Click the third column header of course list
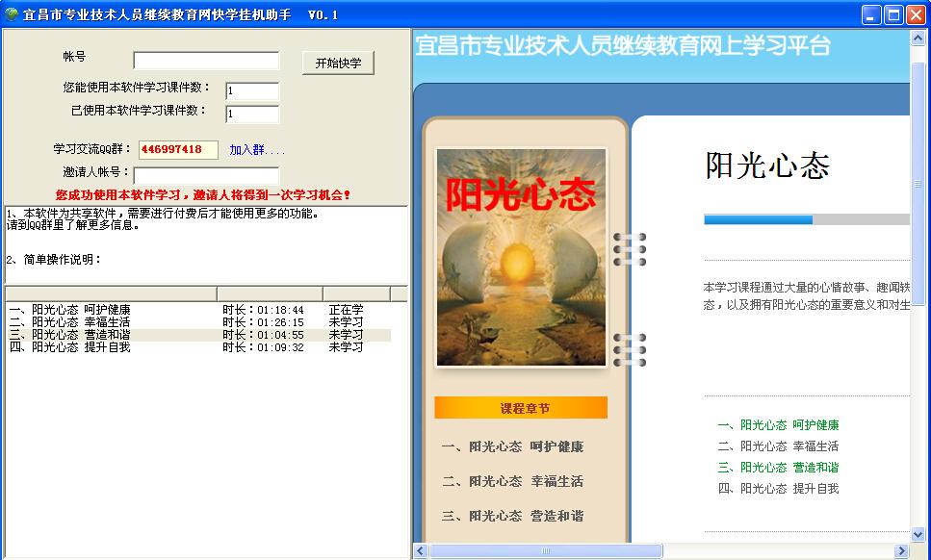This screenshot has height=560, width=931. [x=357, y=293]
